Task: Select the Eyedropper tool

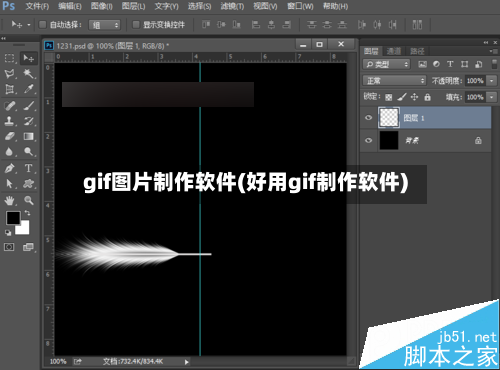Action: point(29,89)
